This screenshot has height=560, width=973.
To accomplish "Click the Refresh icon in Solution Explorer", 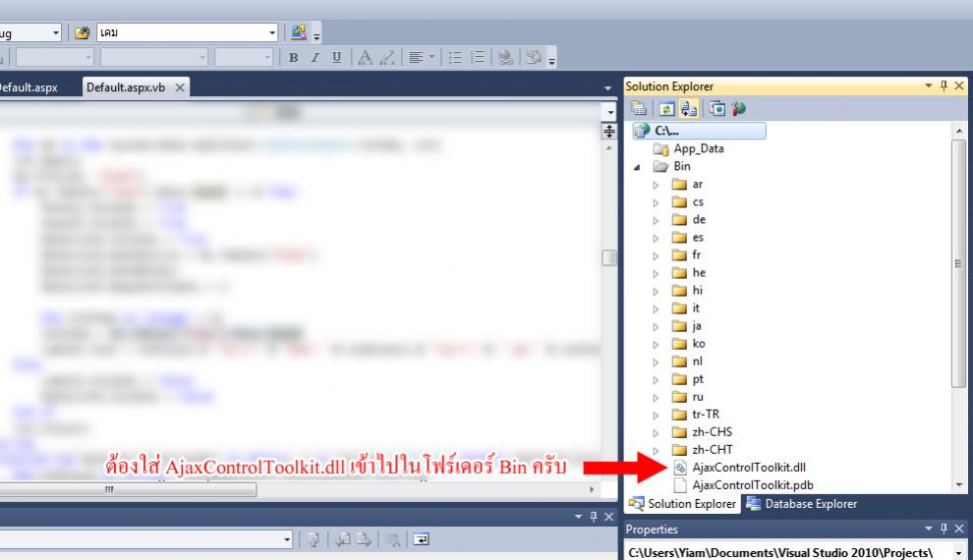I will pos(666,108).
